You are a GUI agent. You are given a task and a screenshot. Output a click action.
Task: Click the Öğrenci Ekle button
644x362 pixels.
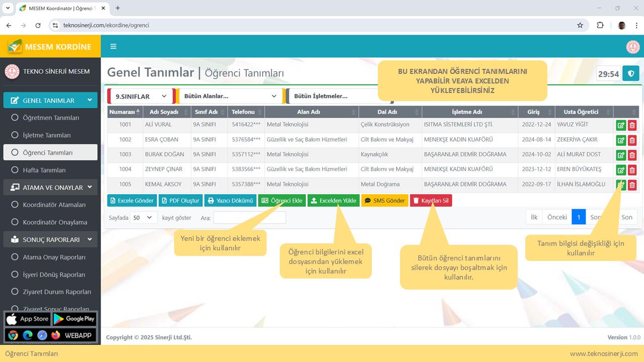(x=282, y=201)
